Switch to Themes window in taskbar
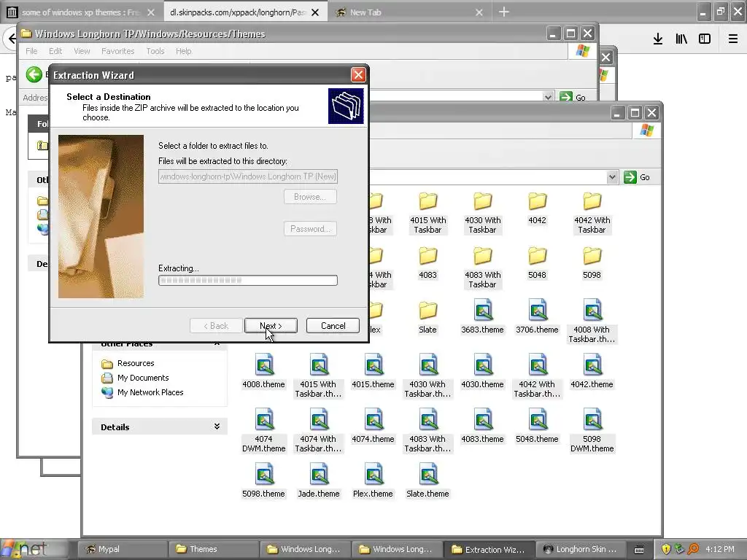This screenshot has width=747, height=560. coord(214,549)
